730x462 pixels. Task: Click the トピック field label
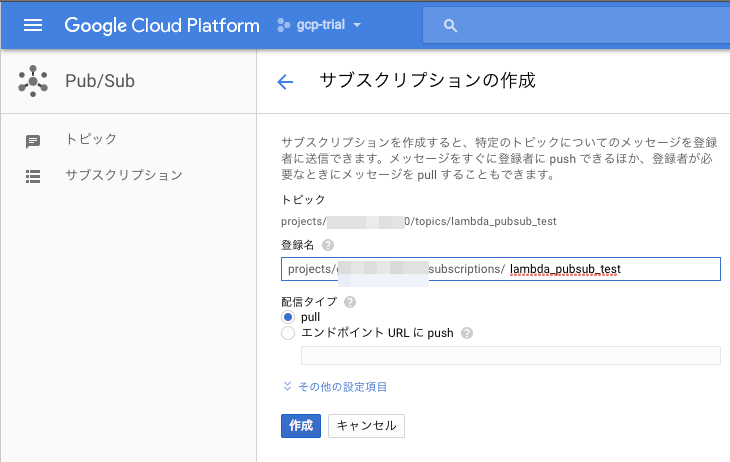[x=303, y=199]
